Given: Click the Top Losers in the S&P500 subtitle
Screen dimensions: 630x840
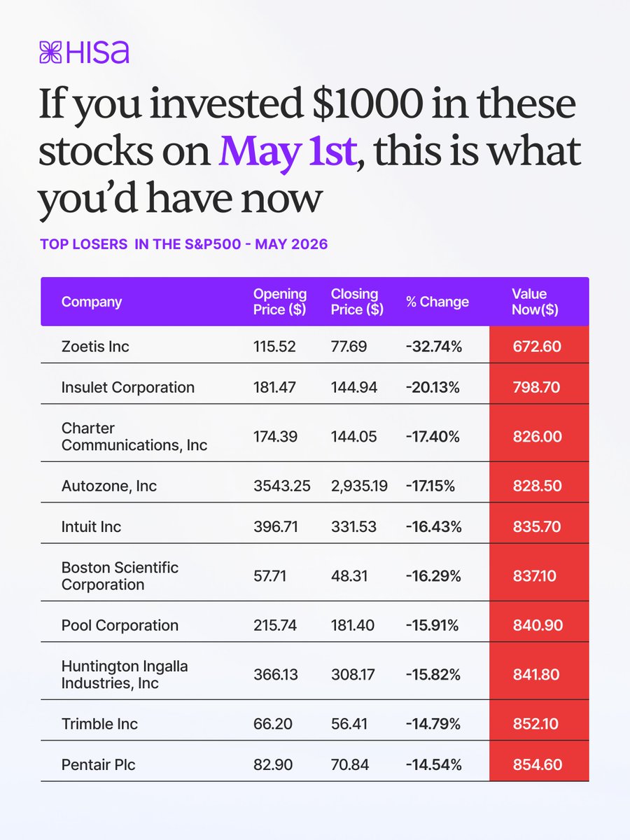Looking at the screenshot, I should (184, 245).
